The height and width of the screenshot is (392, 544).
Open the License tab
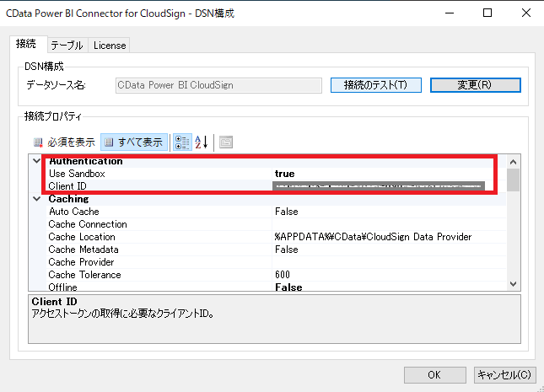click(x=110, y=45)
